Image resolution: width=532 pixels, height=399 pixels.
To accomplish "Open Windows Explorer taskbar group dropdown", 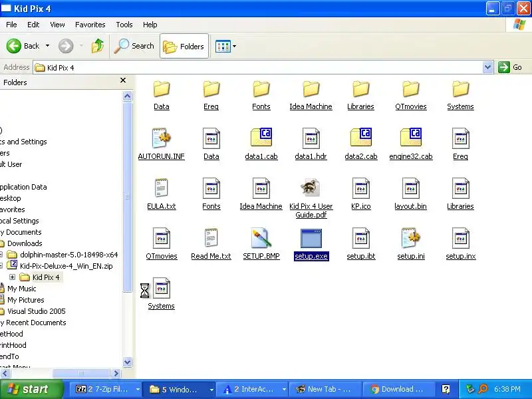I will (x=211, y=390).
